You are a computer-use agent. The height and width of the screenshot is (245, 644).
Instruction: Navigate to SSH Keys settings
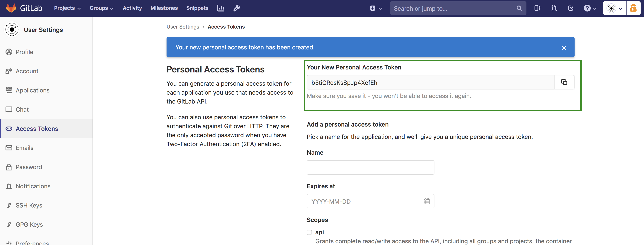click(x=28, y=205)
